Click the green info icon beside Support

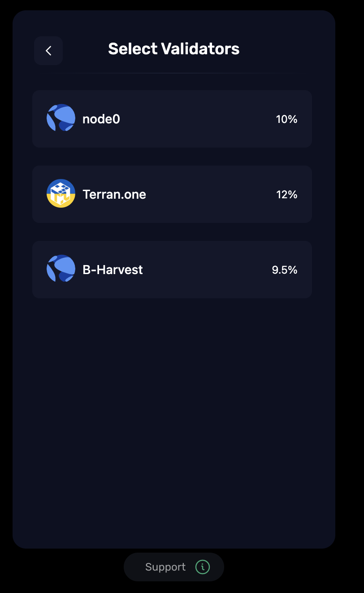pyautogui.click(x=203, y=567)
